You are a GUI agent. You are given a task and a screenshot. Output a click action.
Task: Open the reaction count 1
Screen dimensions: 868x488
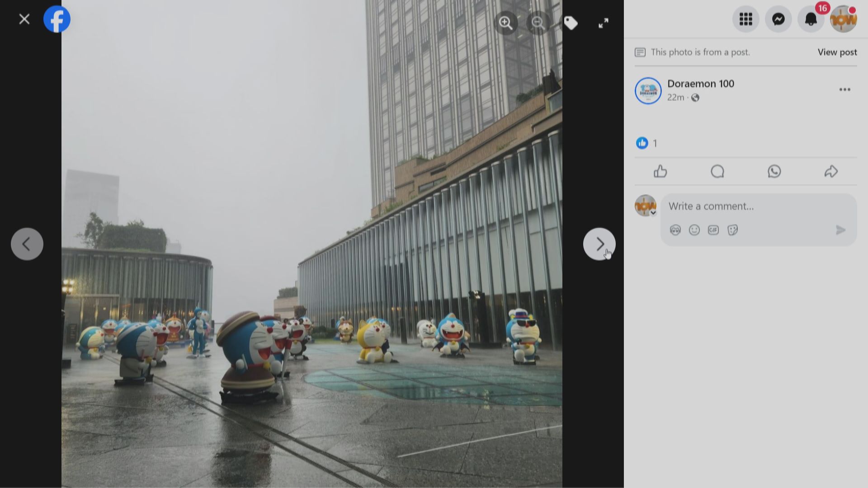pyautogui.click(x=655, y=144)
